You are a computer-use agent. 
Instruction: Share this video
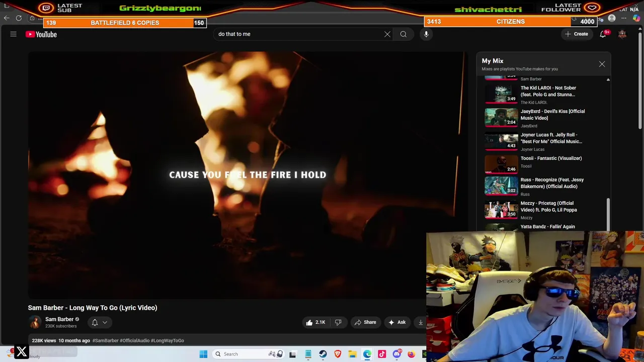[x=365, y=322]
